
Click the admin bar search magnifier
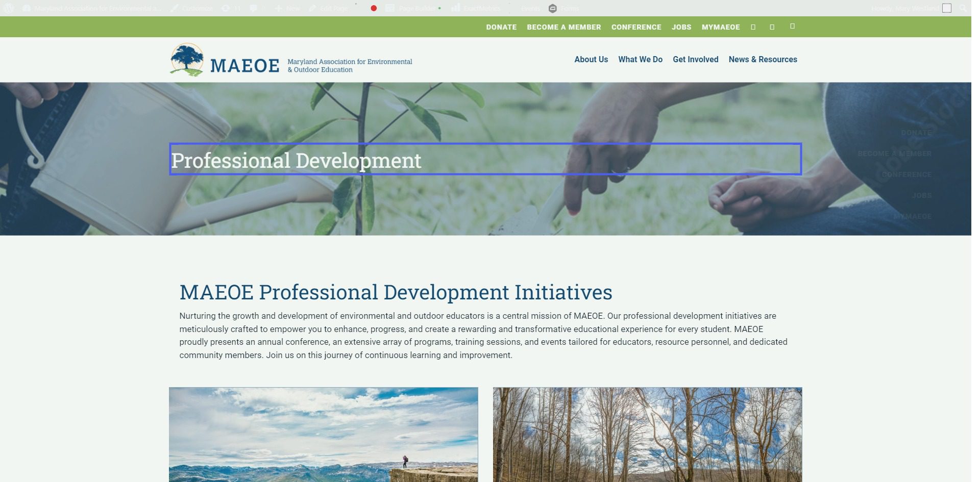click(x=963, y=8)
